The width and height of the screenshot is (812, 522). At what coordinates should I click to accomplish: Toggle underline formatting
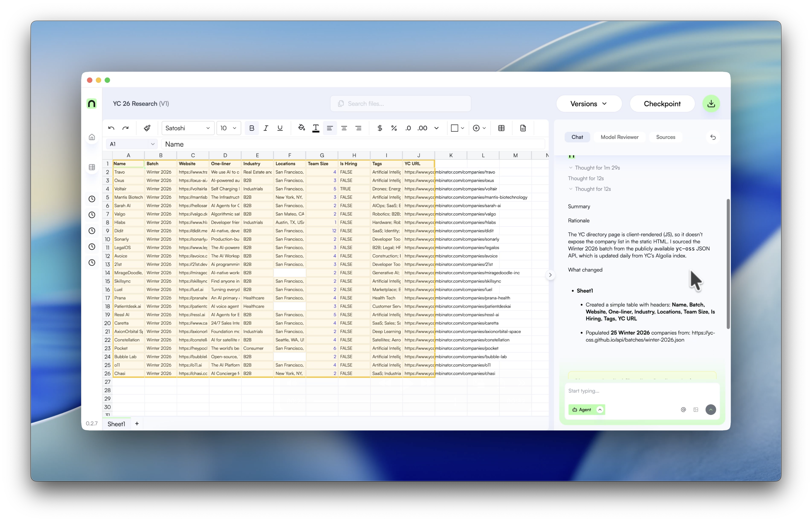[x=280, y=128]
